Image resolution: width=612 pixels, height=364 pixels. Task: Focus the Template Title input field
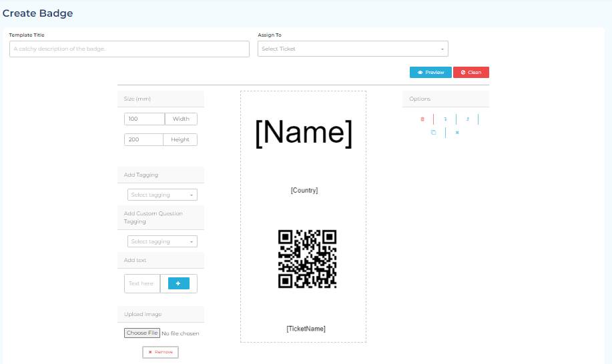[x=129, y=49]
